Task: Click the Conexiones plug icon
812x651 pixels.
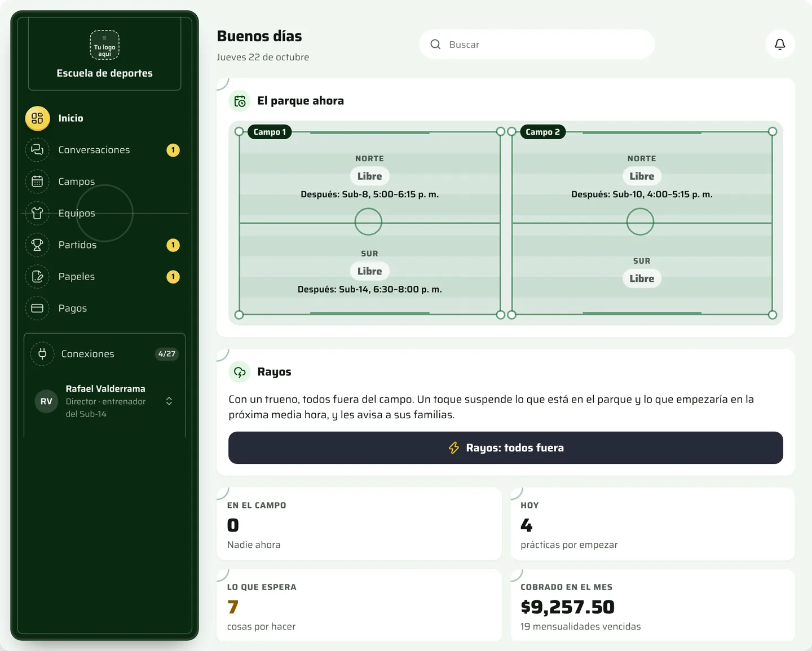Action: pyautogui.click(x=42, y=354)
